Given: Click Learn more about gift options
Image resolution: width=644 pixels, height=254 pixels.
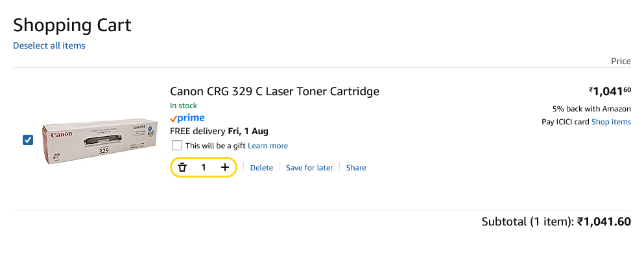Looking at the screenshot, I should [268, 146].
